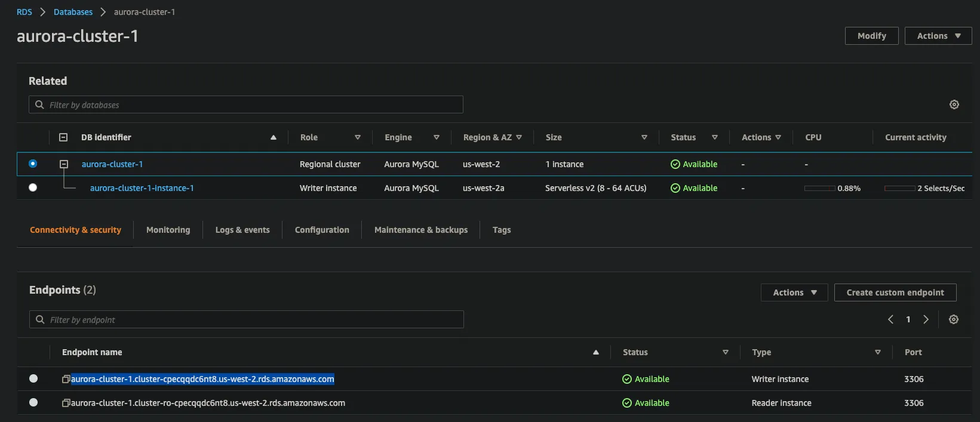Focus the Filter by endpoint field
The image size is (980, 422).
pos(247,319)
